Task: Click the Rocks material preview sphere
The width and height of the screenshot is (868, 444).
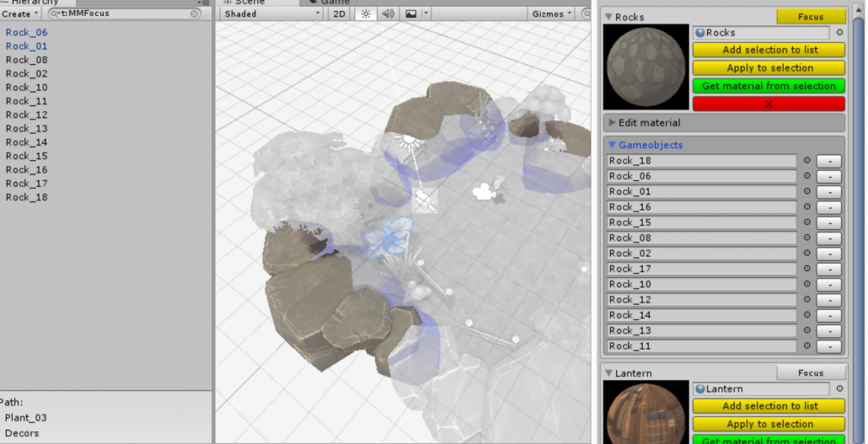Action: pos(646,68)
